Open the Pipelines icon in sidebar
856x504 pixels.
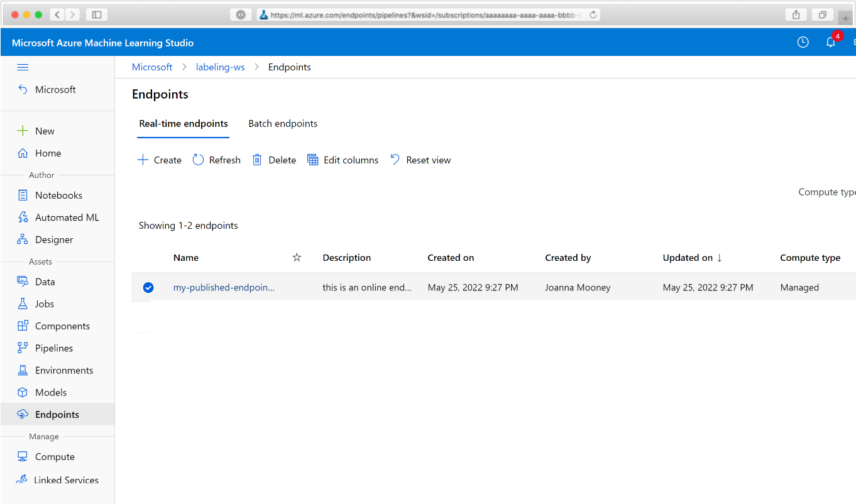23,348
